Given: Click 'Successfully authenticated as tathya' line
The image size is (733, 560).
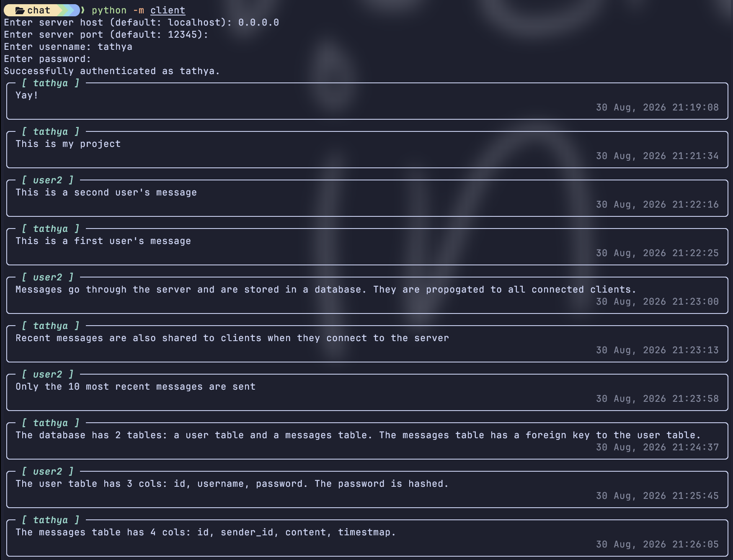Looking at the screenshot, I should pos(112,71).
